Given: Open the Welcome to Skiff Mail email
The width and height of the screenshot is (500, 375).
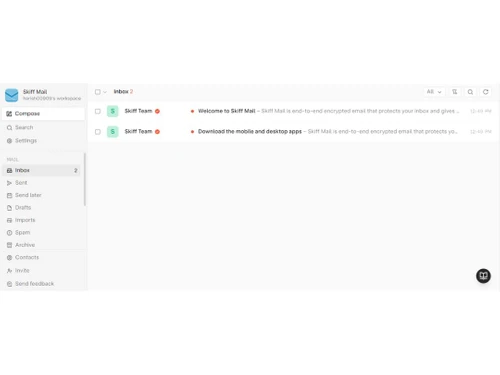Looking at the screenshot, I should tap(293, 111).
